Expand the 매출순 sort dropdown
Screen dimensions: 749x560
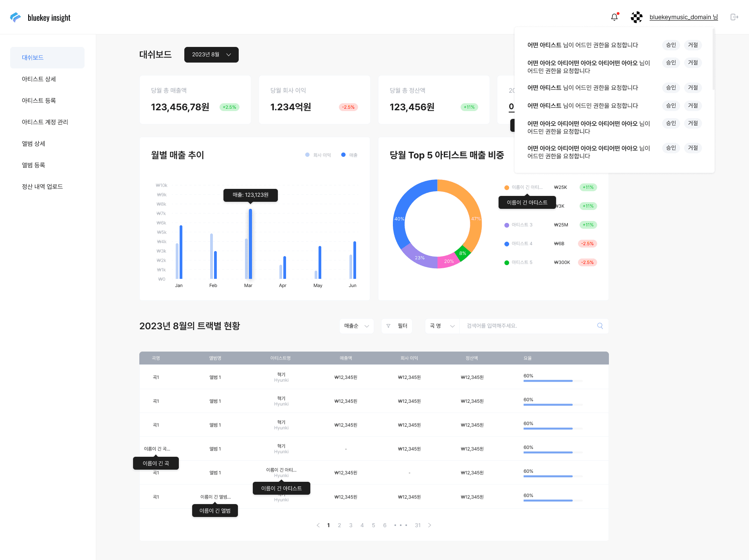(x=356, y=326)
